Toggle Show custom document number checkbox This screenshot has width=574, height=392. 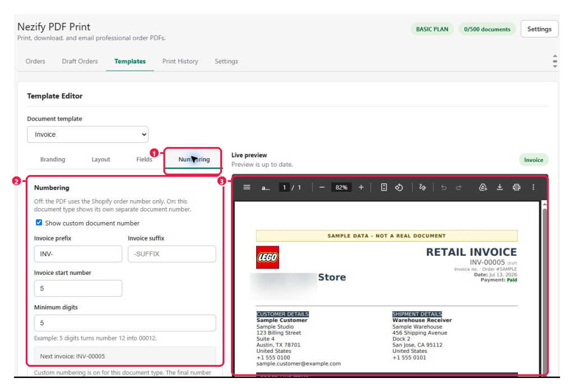pyautogui.click(x=39, y=223)
